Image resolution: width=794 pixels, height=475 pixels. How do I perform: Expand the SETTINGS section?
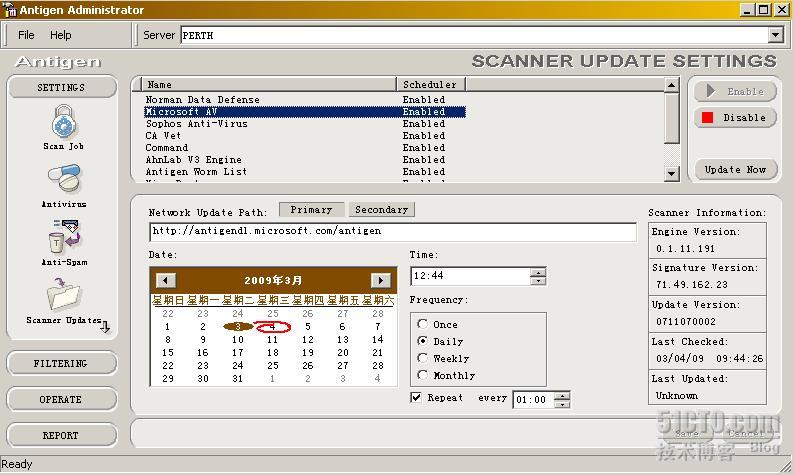(x=62, y=87)
